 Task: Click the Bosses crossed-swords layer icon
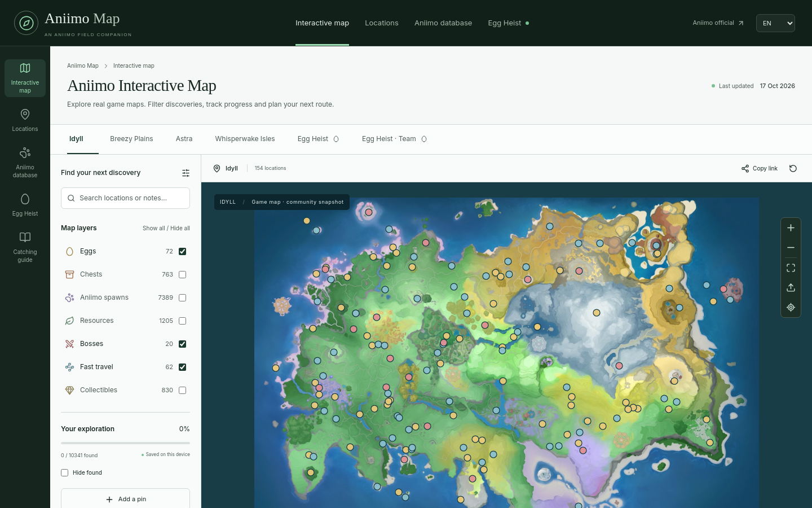[x=69, y=344]
